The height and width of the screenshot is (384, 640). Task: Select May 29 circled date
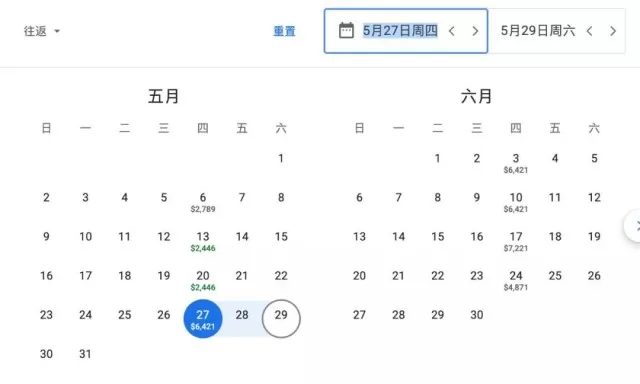[x=281, y=319]
